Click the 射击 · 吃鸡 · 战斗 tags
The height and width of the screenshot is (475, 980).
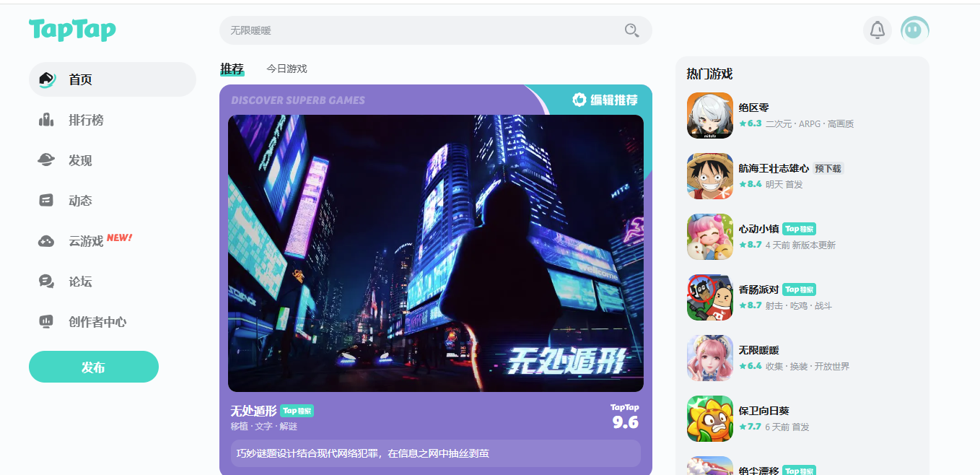tap(799, 305)
